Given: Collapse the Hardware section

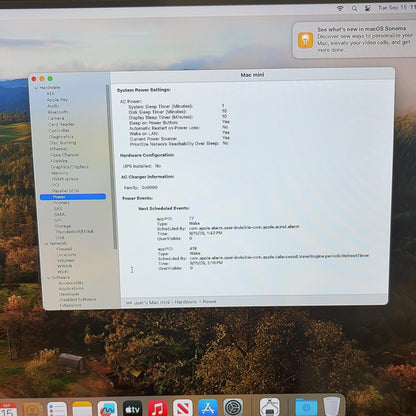Looking at the screenshot, I should pos(36,88).
